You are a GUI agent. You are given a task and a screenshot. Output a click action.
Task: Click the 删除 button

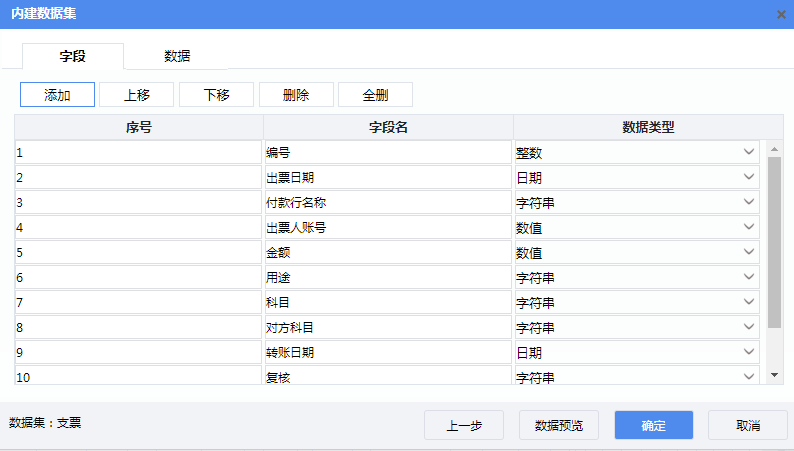tap(296, 95)
